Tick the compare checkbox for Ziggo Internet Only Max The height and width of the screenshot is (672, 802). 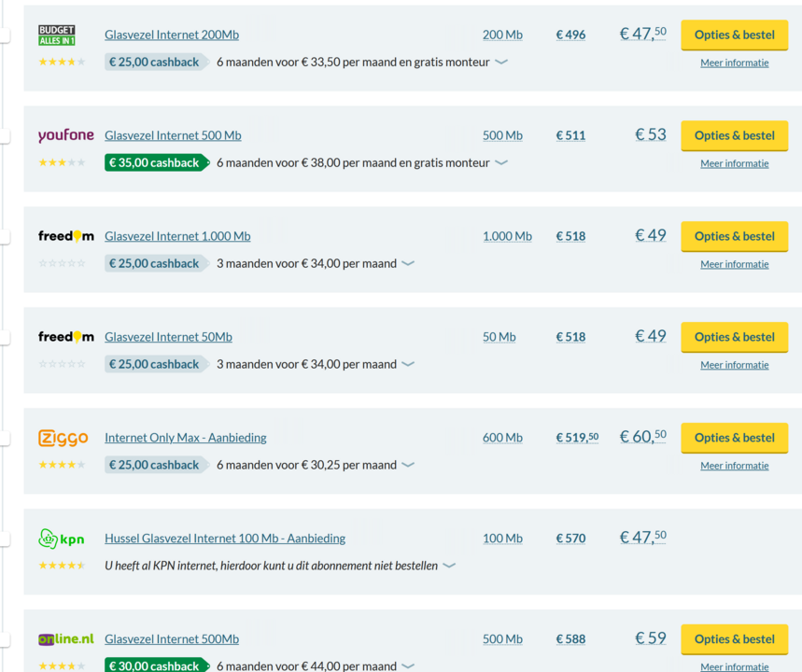(4, 439)
